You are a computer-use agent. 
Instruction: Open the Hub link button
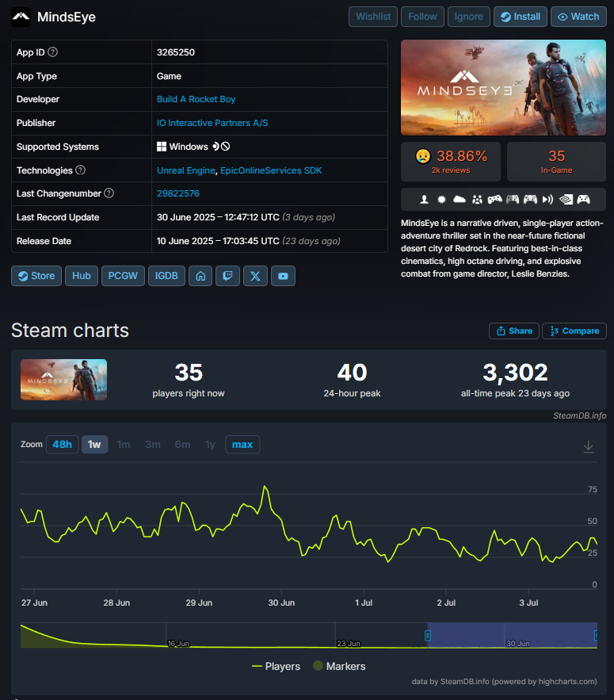tap(82, 276)
